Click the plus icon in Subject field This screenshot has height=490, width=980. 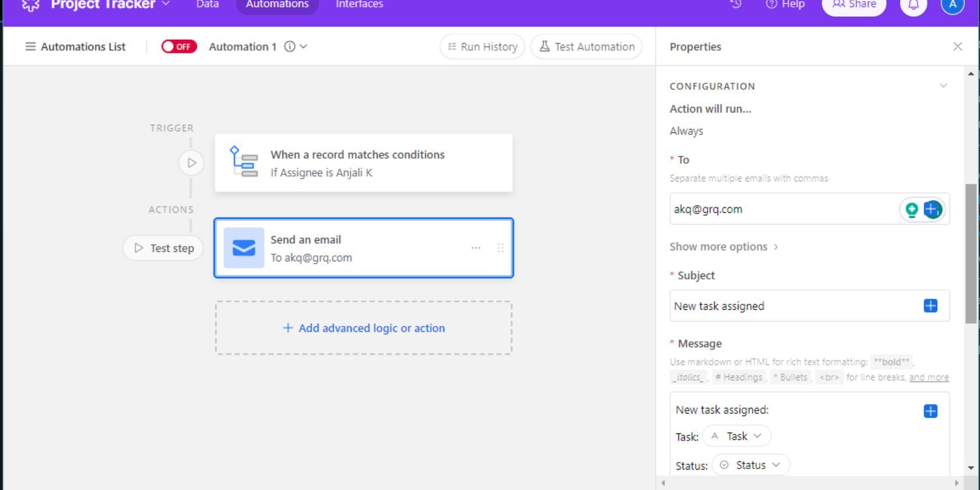pyautogui.click(x=930, y=306)
